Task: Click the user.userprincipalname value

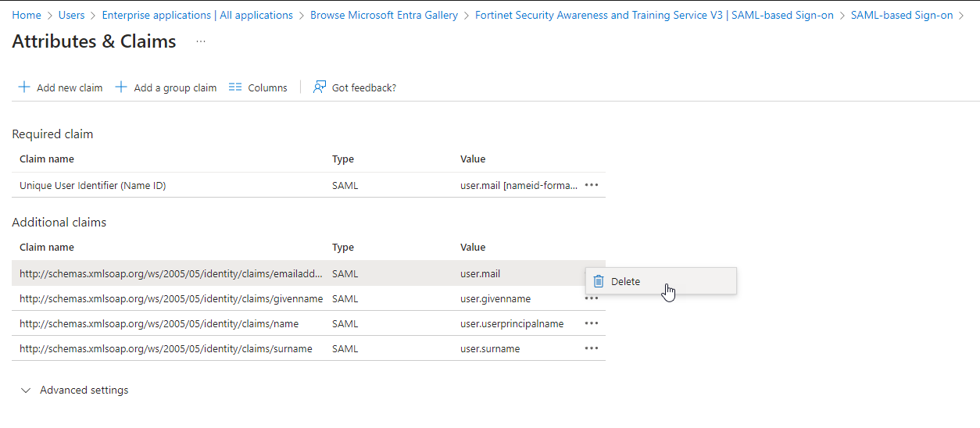Action: tap(512, 323)
